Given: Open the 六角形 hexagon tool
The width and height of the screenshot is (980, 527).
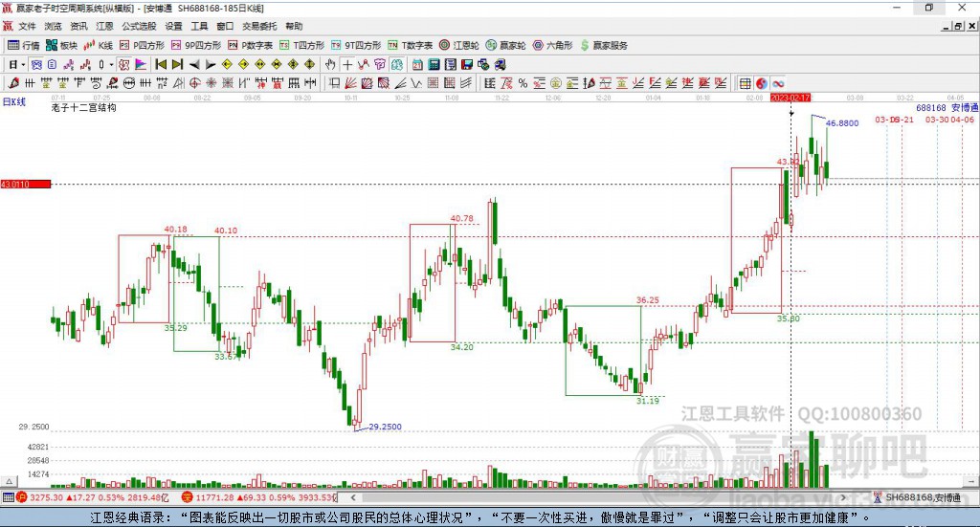Looking at the screenshot, I should pos(553,45).
